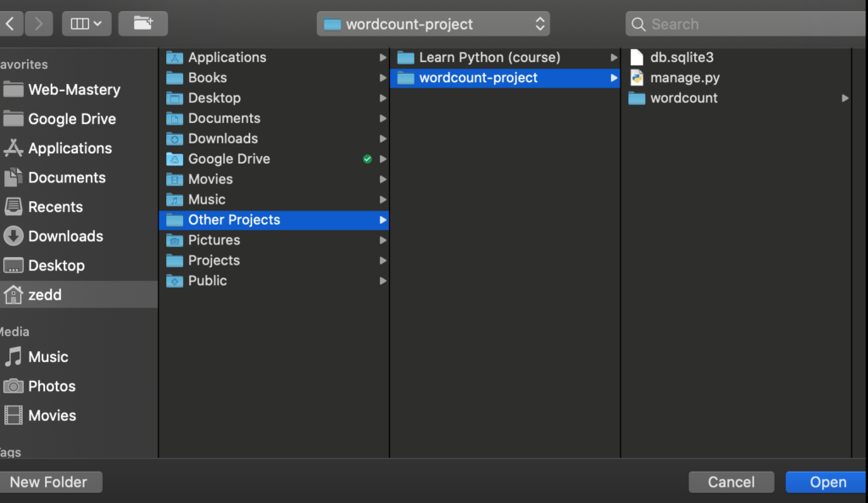868x503 pixels.
Task: Select Downloads in the Favorites sidebar
Action: pyautogui.click(x=65, y=236)
